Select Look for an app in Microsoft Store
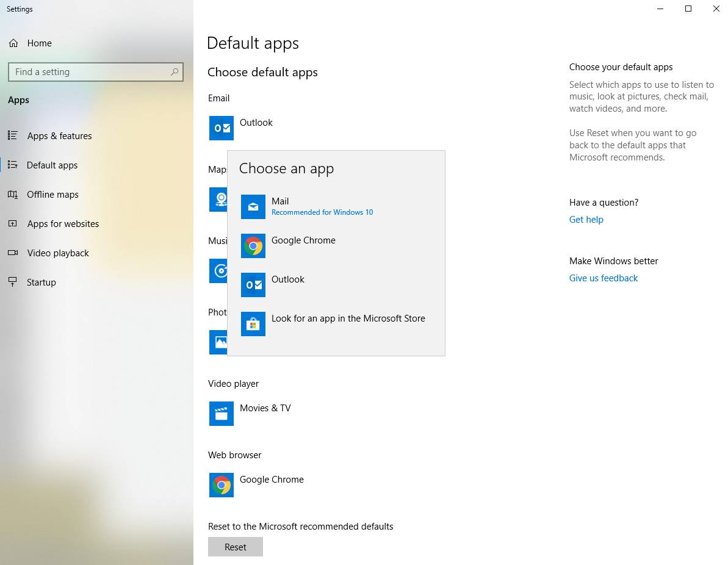The height and width of the screenshot is (565, 728). pos(348,318)
